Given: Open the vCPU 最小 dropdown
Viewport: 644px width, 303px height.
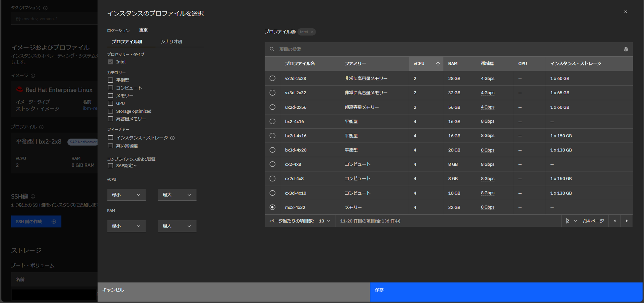Looking at the screenshot, I should click(x=126, y=195).
